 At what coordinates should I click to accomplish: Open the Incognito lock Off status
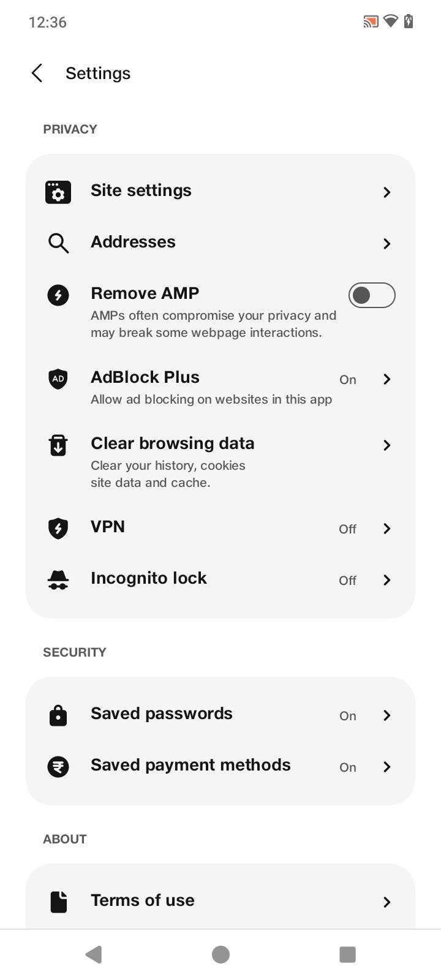point(347,580)
